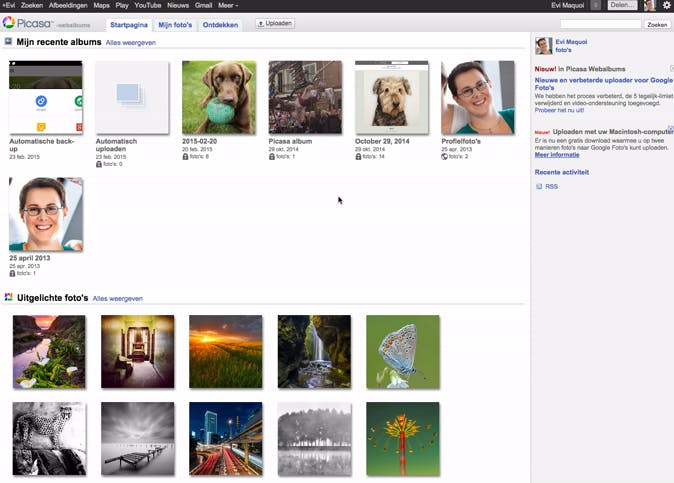Click the profile avatar in top bar

[x=649, y=5]
